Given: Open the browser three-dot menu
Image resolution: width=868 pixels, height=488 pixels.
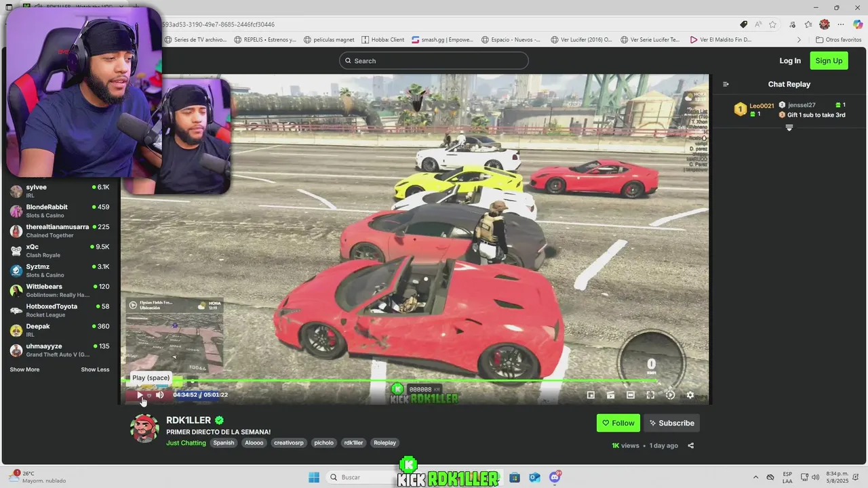Looking at the screenshot, I should pos(842,24).
